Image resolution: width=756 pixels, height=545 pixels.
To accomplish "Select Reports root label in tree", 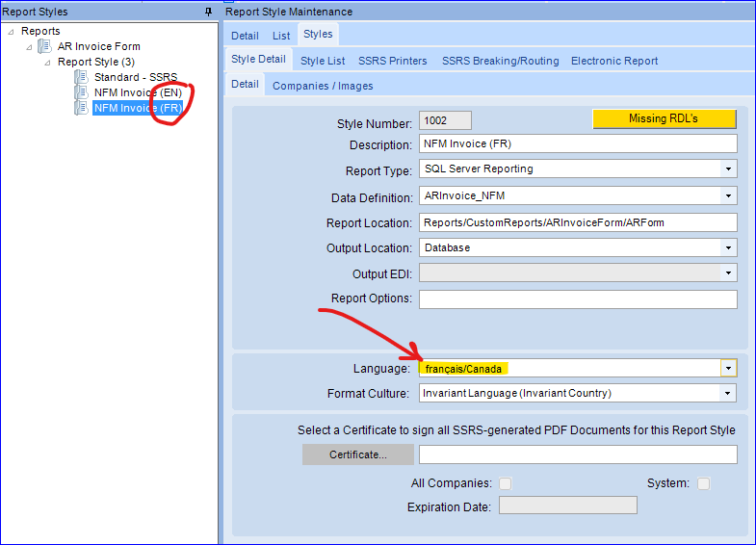I will point(40,31).
